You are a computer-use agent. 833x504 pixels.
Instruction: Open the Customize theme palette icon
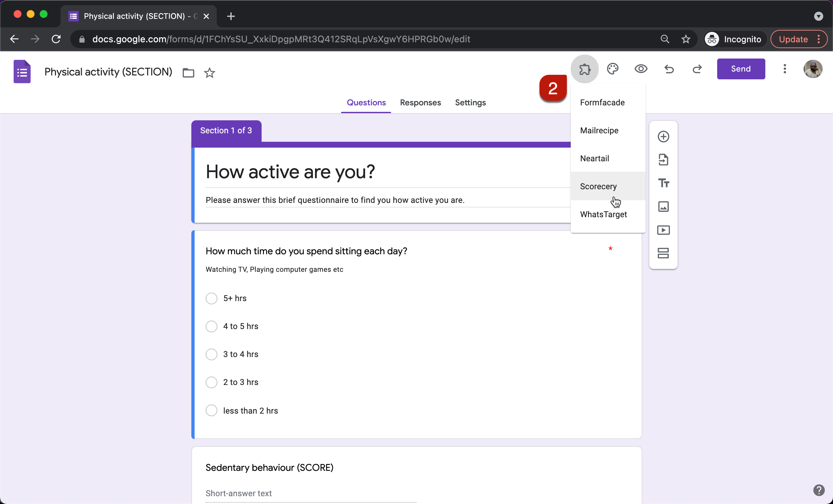(613, 69)
